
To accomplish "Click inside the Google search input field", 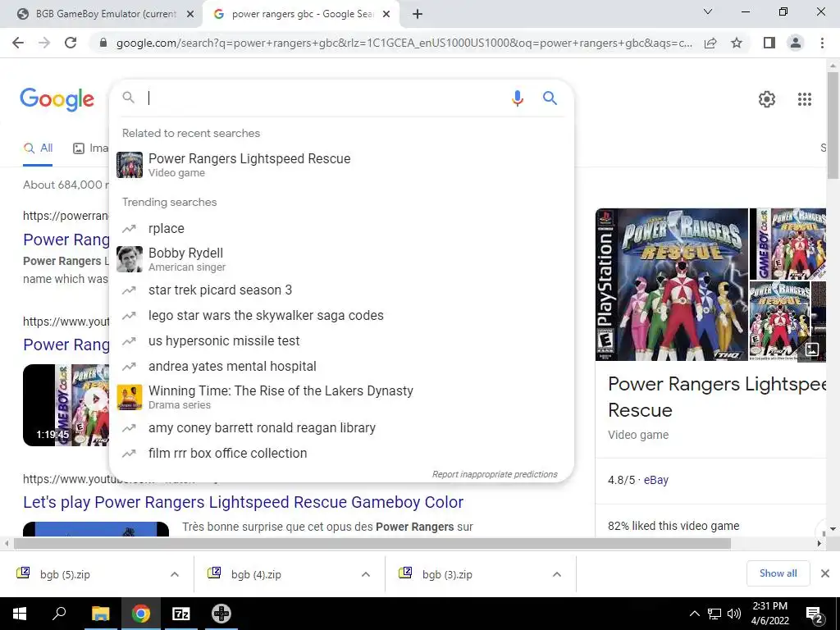I will pos(324,98).
